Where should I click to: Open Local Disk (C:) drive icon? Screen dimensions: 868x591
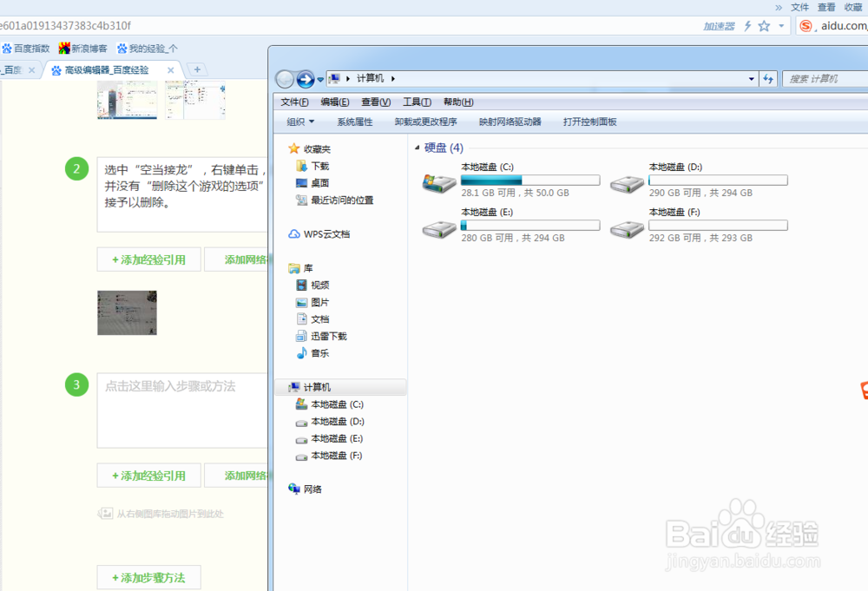coord(438,180)
